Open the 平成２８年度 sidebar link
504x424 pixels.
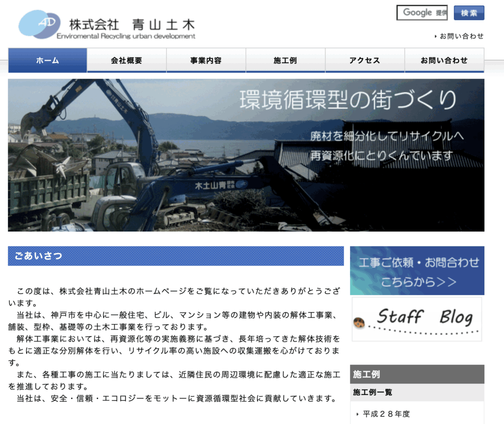coord(386,414)
